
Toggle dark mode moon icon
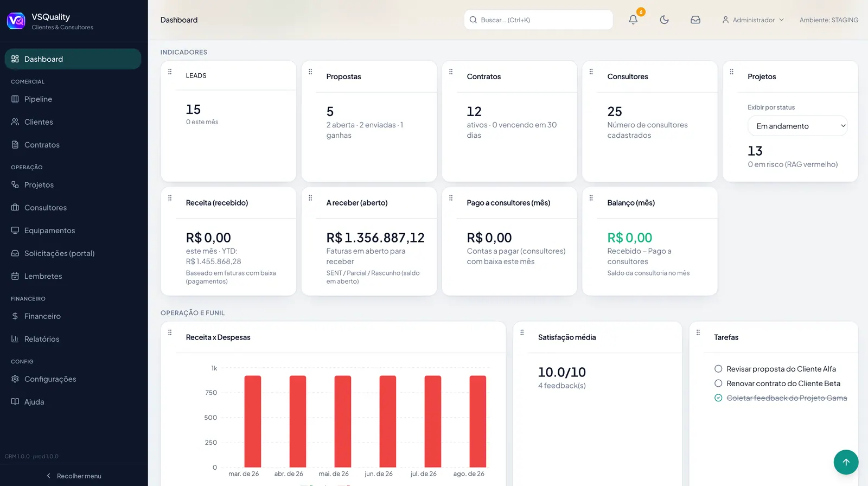(x=664, y=20)
